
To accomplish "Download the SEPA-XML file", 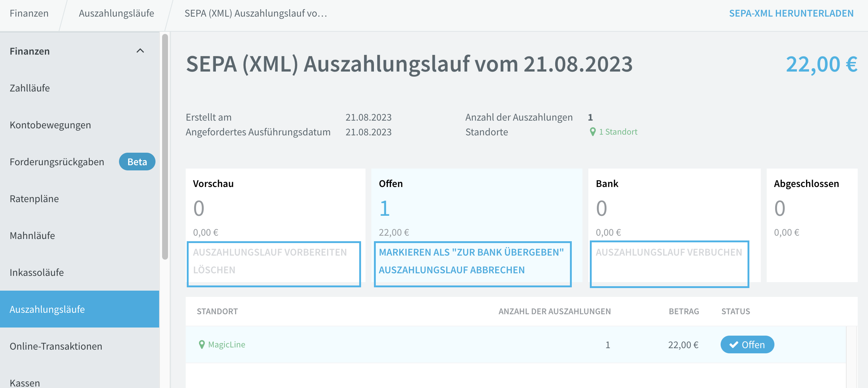I will (x=791, y=13).
